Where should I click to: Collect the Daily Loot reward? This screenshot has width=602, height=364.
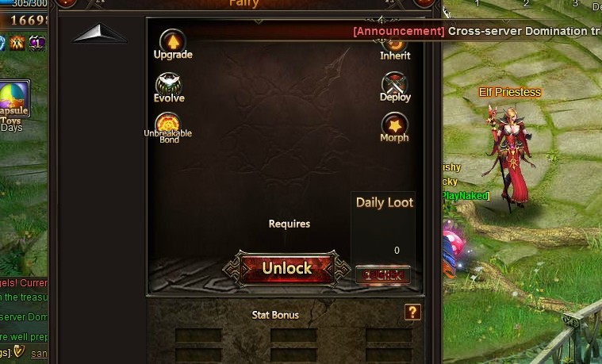(x=383, y=274)
